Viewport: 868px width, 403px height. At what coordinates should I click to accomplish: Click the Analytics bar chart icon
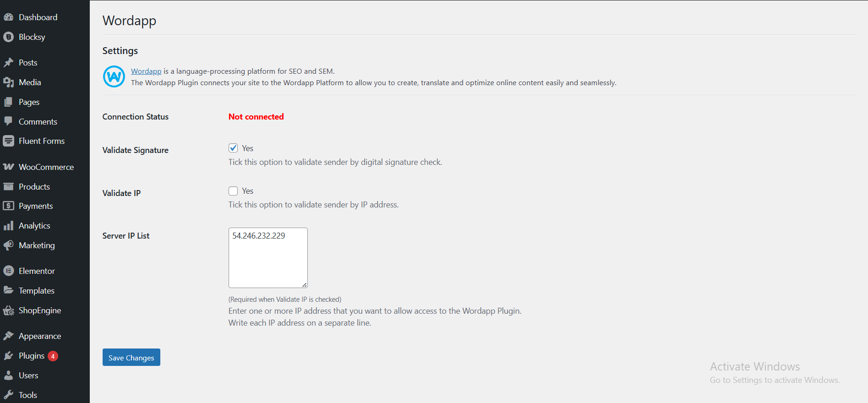coord(9,226)
